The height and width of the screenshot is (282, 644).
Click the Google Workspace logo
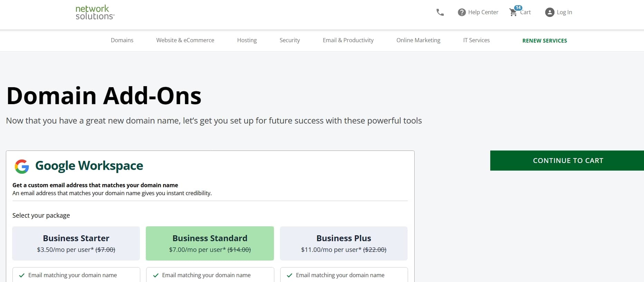tap(21, 166)
